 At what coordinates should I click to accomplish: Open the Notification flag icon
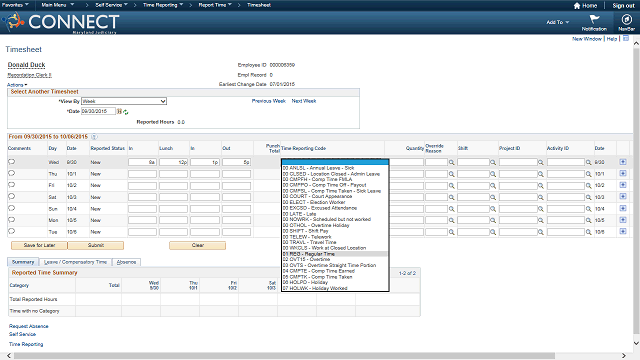click(594, 19)
